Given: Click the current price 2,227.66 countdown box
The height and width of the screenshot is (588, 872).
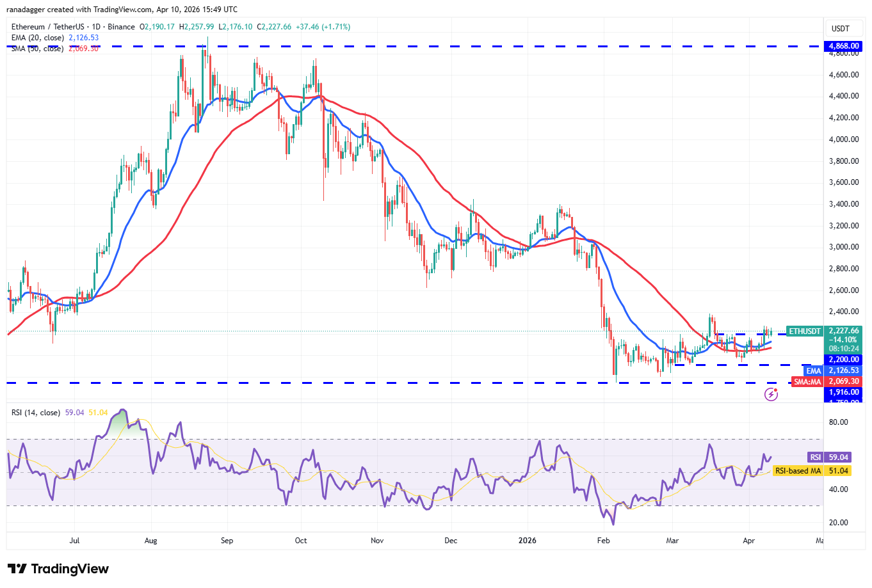Looking at the screenshot, I should [x=843, y=340].
